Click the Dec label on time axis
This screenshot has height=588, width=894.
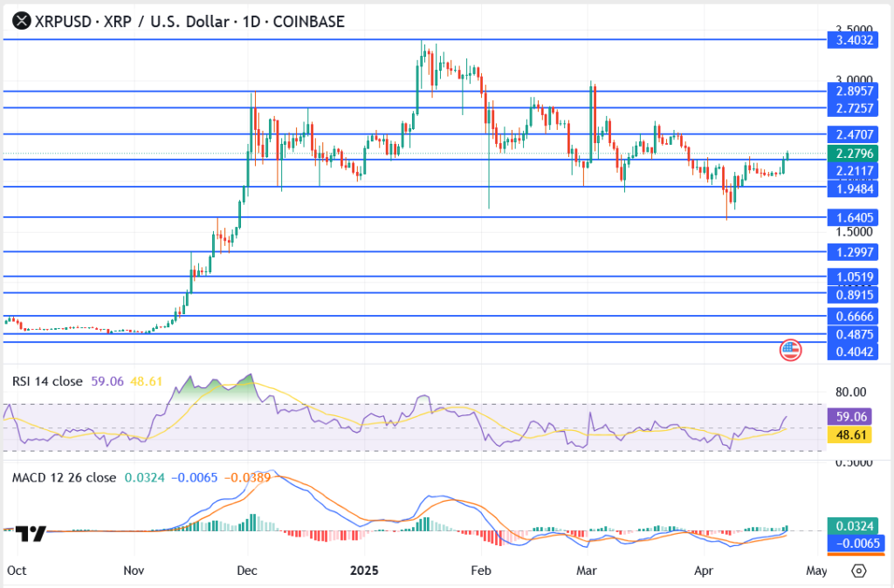click(247, 571)
